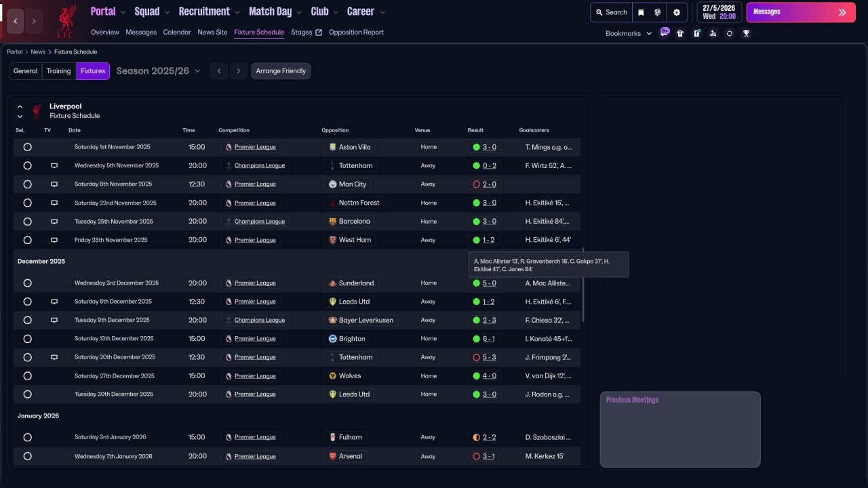868x488 pixels.
Task: Open the 6 - 1 result against Brighton
Action: [489, 339]
